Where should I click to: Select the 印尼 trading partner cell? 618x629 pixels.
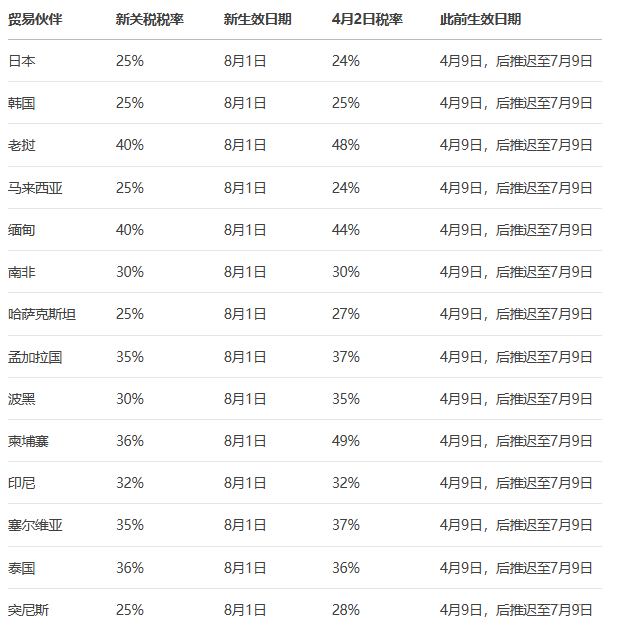[x=22, y=483]
